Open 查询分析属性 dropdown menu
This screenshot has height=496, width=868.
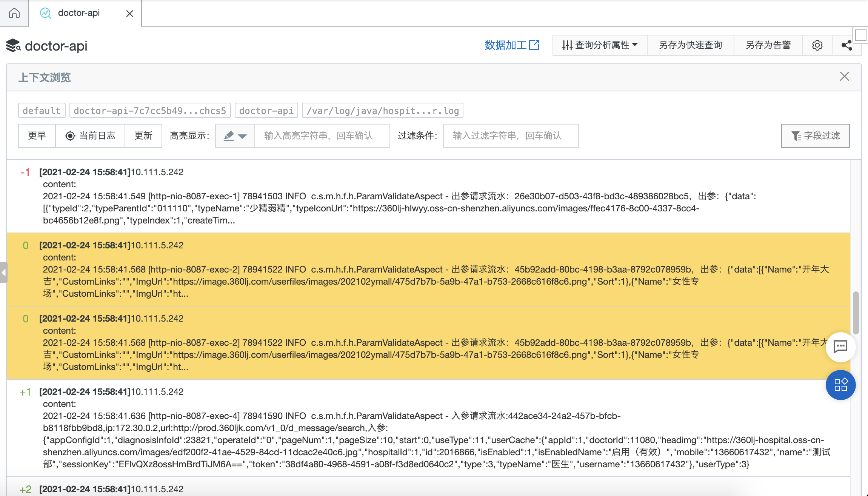[600, 45]
